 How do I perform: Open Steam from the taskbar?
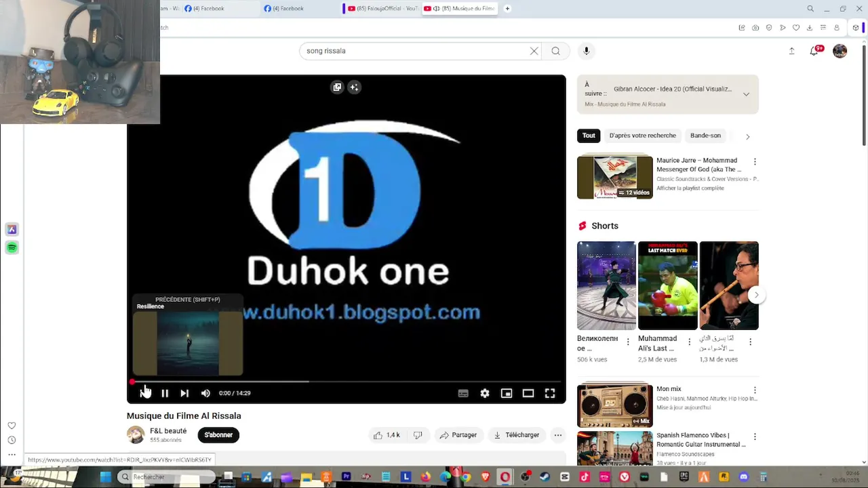click(545, 477)
